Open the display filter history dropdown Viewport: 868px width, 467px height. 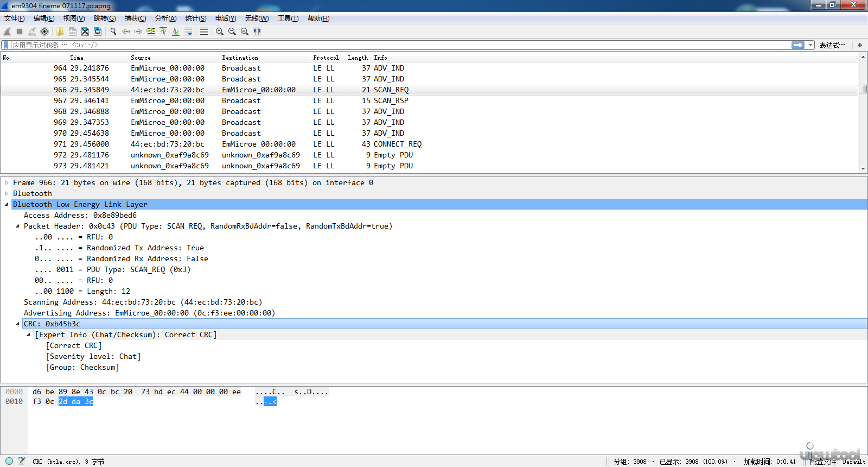pos(810,45)
